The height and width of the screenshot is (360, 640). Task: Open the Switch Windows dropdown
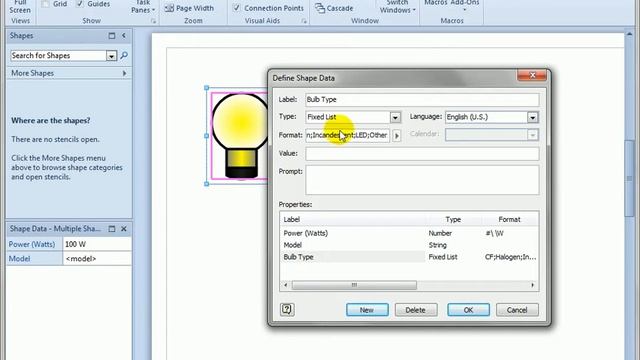[397, 7]
